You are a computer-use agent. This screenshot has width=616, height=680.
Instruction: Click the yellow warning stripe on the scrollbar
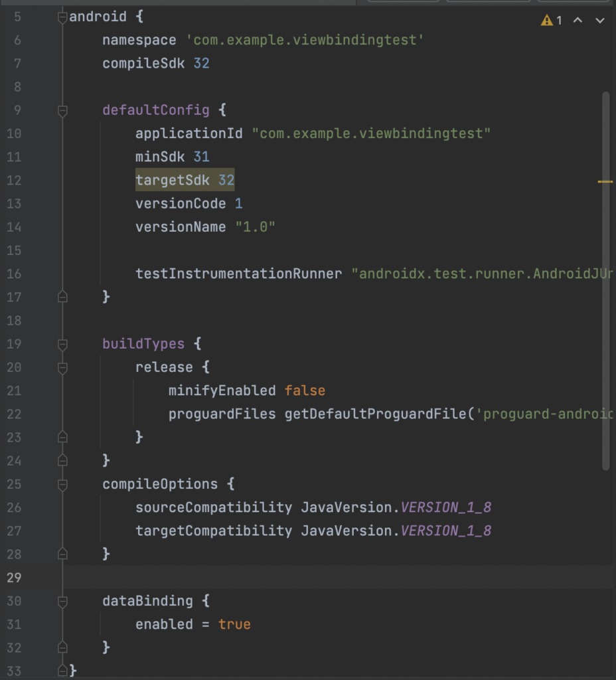pyautogui.click(x=605, y=181)
